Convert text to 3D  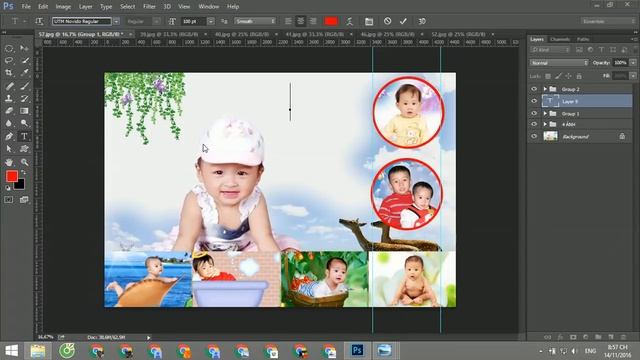tap(422, 21)
